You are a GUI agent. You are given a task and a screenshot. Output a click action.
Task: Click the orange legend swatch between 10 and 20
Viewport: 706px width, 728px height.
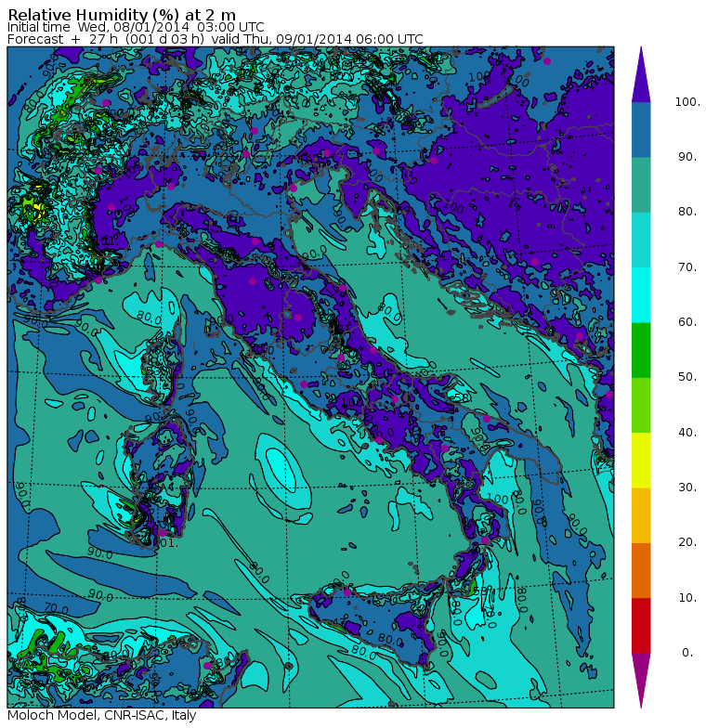641,570
